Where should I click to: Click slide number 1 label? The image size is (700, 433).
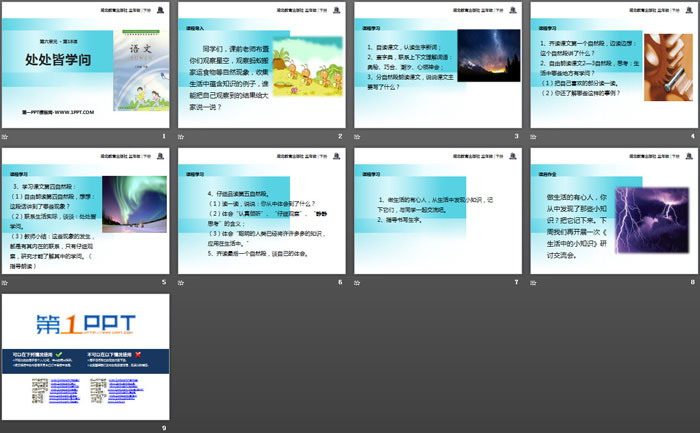164,136
